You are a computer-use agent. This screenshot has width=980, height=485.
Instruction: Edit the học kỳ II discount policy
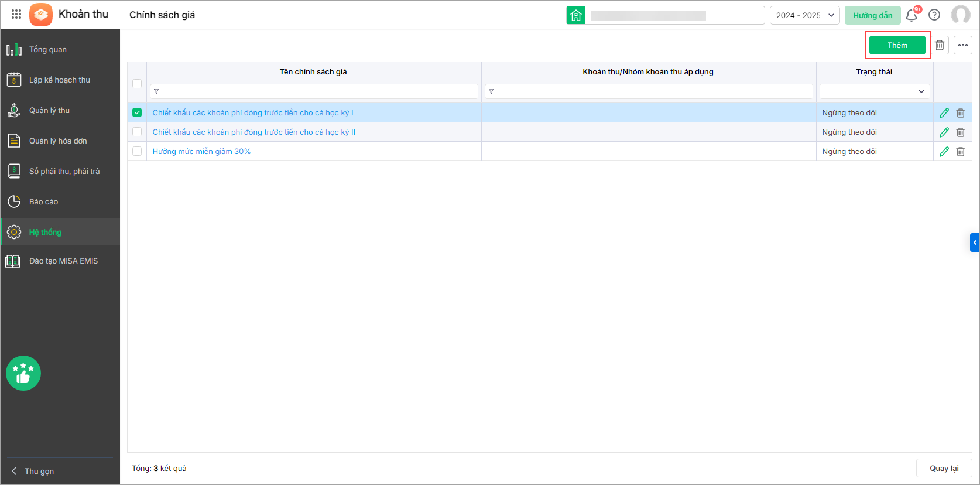click(944, 132)
